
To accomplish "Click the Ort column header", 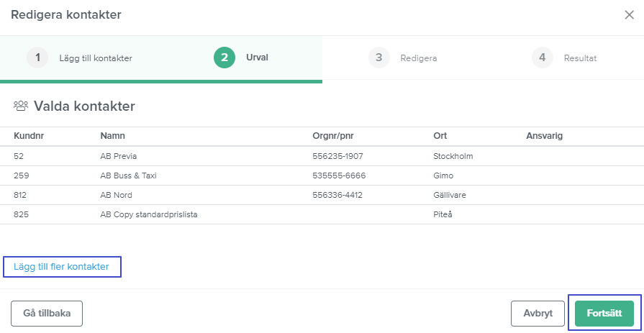I will [440, 136].
